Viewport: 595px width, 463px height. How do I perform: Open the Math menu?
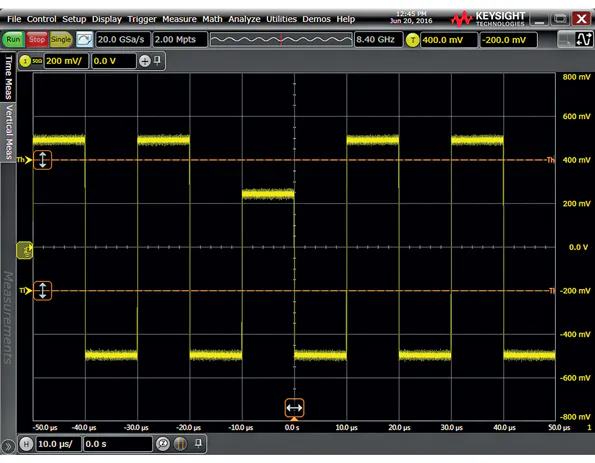click(212, 19)
